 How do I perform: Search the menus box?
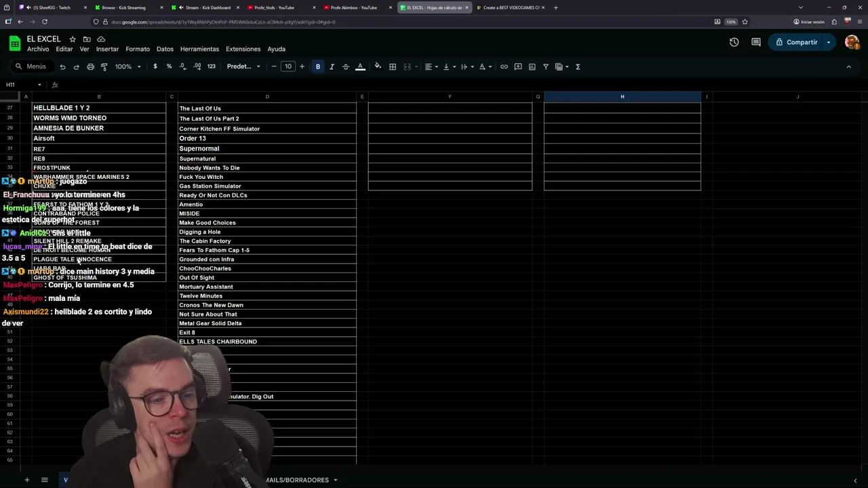tap(33, 66)
